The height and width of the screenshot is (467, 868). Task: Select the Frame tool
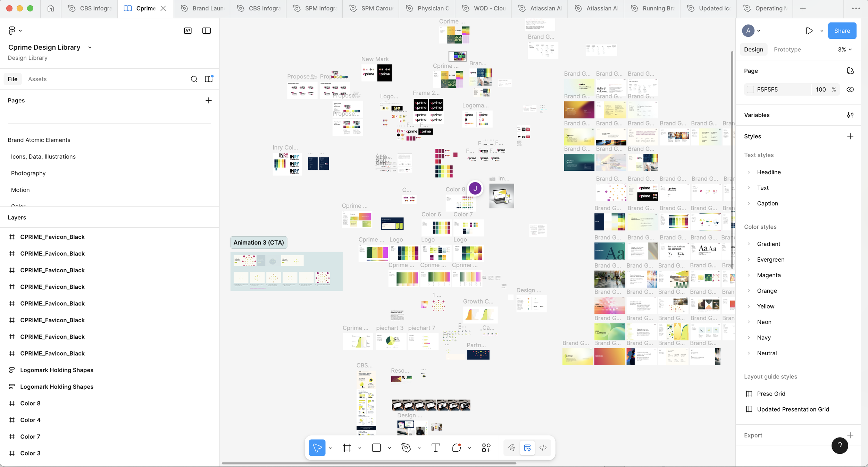pos(347,448)
